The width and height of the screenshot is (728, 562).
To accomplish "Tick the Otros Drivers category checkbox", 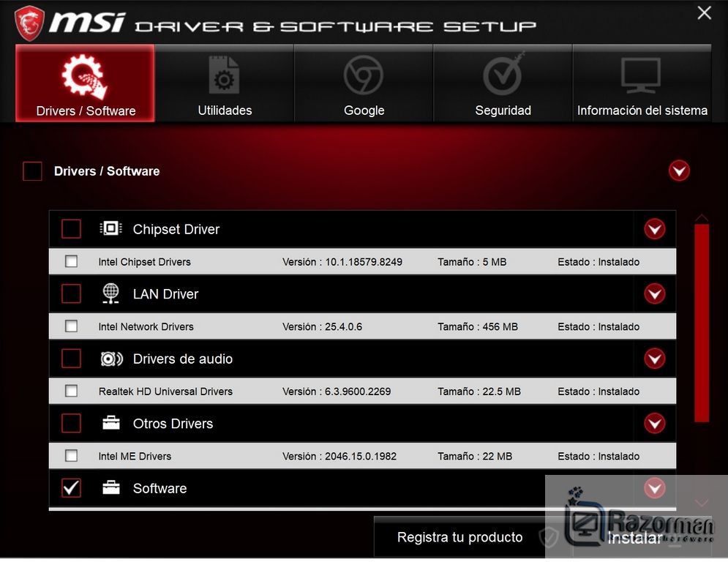I will coord(71,423).
